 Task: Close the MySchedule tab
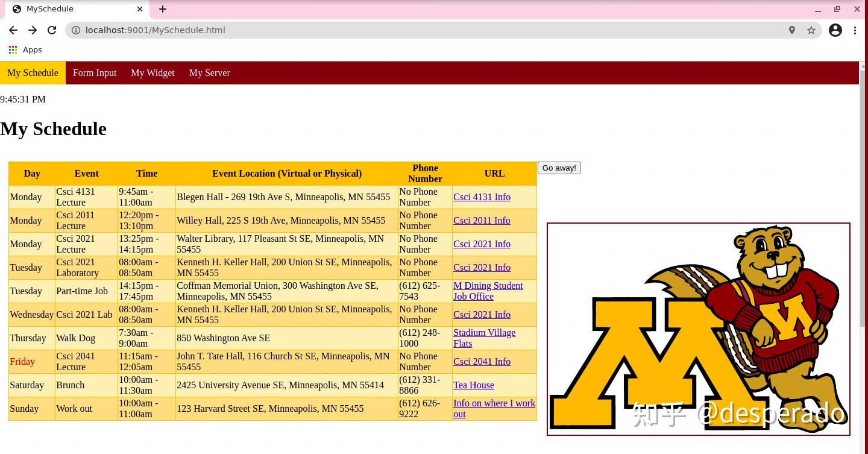140,9
